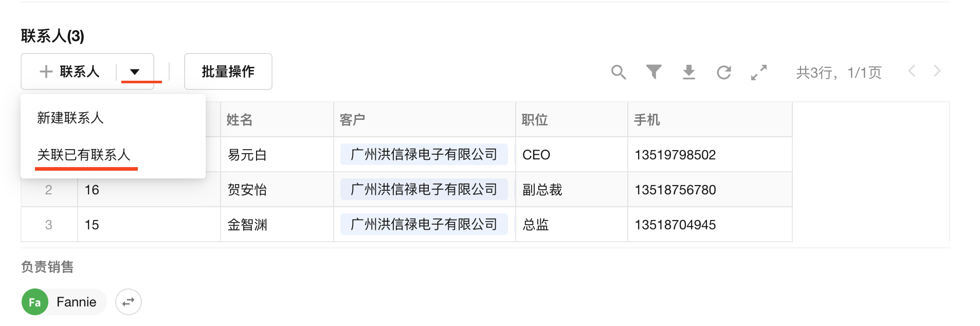This screenshot has height=326, width=980.
Task: Expand table to fullscreen view
Action: pyautogui.click(x=758, y=73)
